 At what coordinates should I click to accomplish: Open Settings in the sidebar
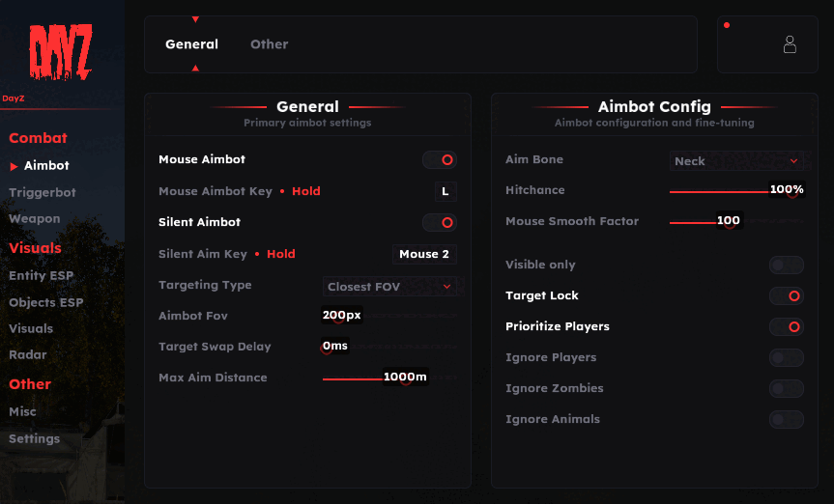click(35, 438)
